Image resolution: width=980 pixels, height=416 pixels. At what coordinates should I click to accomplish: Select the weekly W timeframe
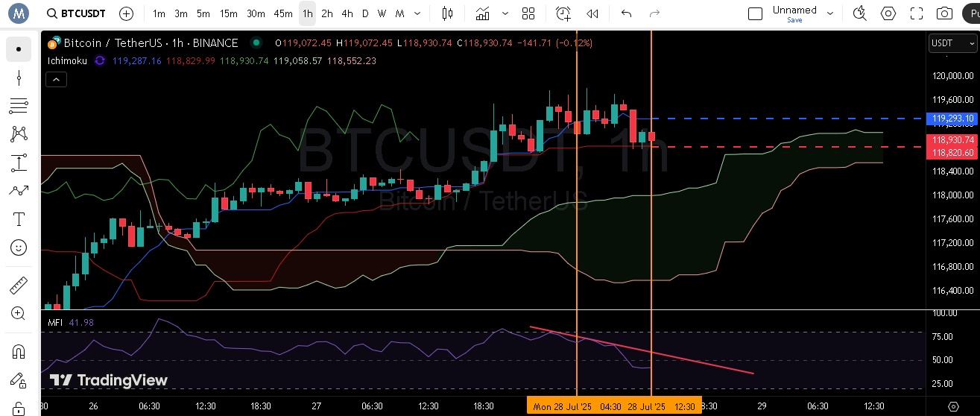(x=382, y=13)
